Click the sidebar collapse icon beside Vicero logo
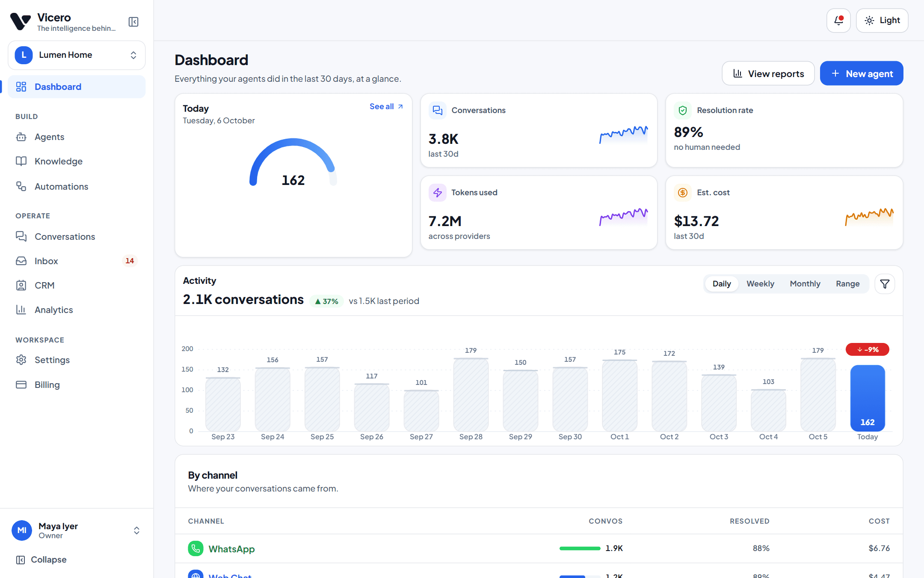The height and width of the screenshot is (578, 924). click(x=133, y=22)
